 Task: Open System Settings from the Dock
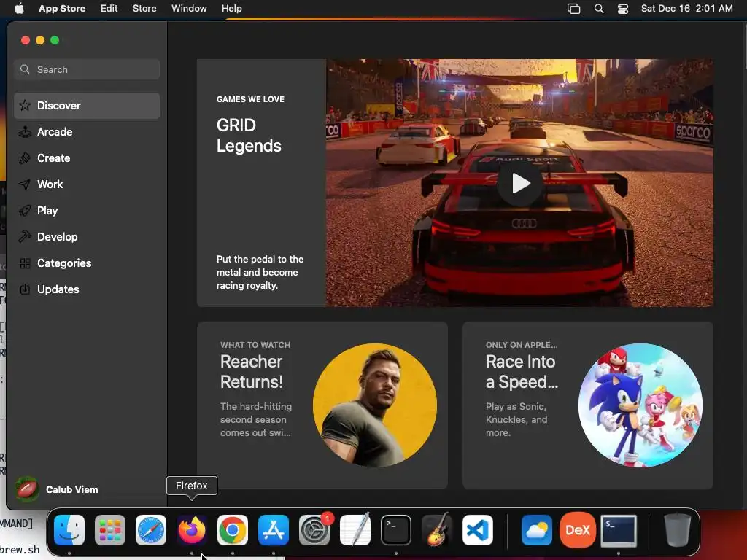pyautogui.click(x=314, y=530)
